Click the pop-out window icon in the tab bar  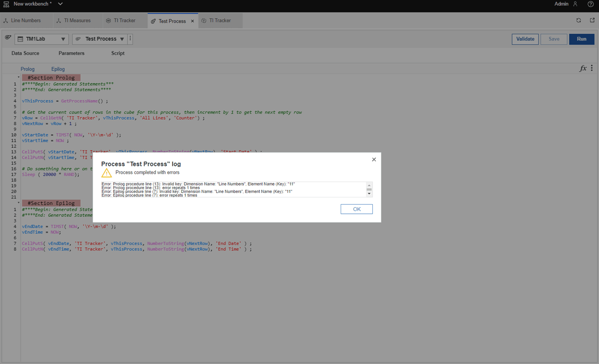point(592,21)
